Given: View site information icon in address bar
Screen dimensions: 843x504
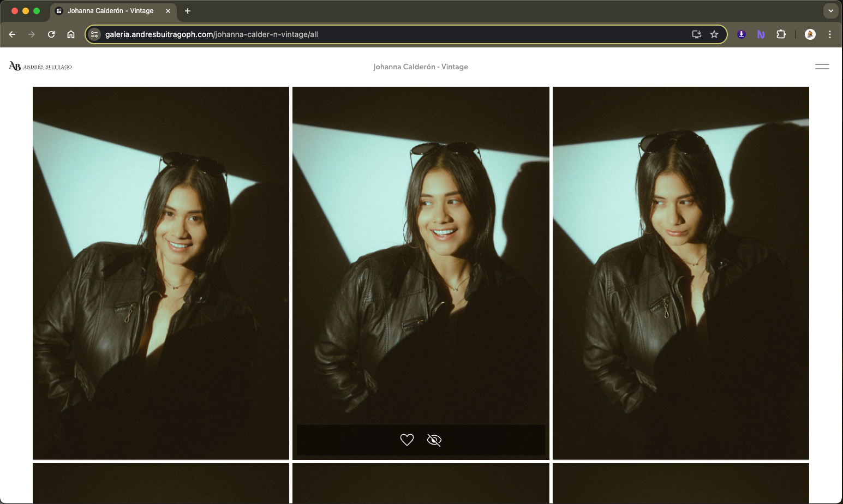Looking at the screenshot, I should (x=94, y=34).
